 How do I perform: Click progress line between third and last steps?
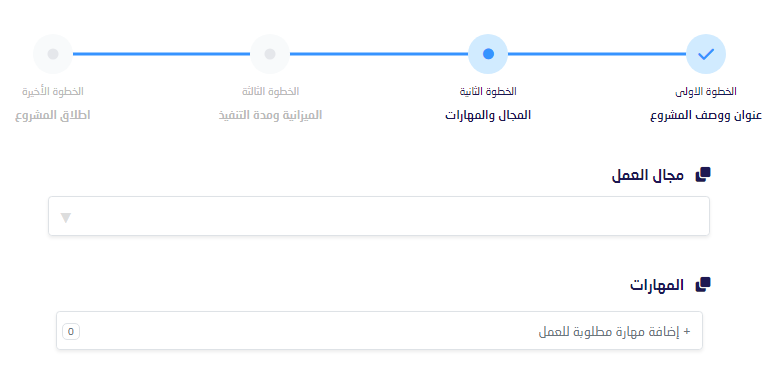(x=161, y=54)
